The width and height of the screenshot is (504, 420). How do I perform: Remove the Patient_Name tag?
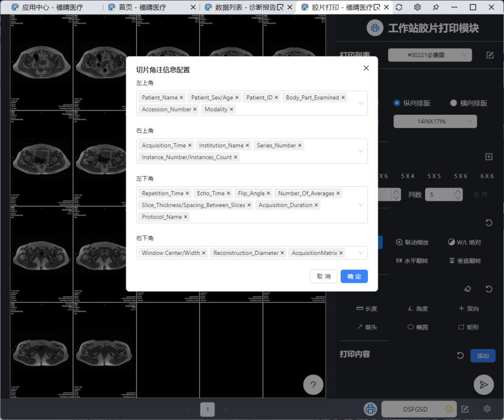[x=182, y=98]
